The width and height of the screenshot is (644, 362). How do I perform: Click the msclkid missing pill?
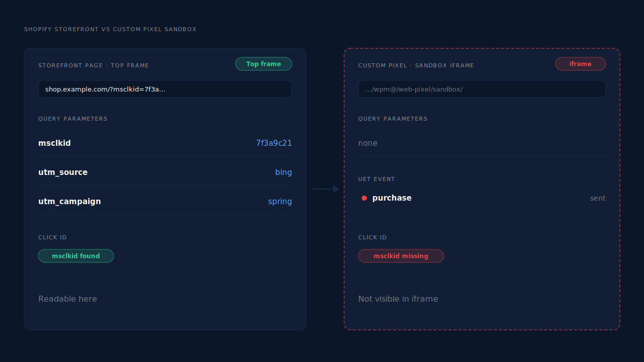(401, 256)
